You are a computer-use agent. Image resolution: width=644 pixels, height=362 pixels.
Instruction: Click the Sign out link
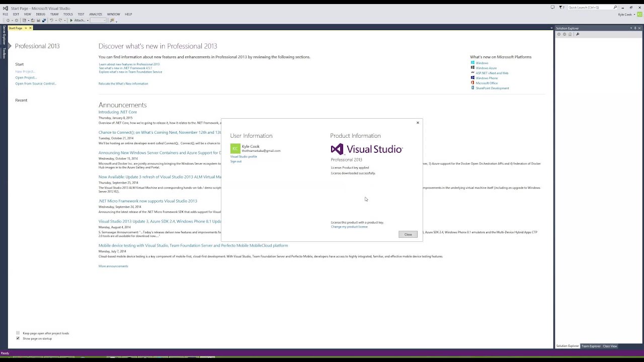pos(236,161)
